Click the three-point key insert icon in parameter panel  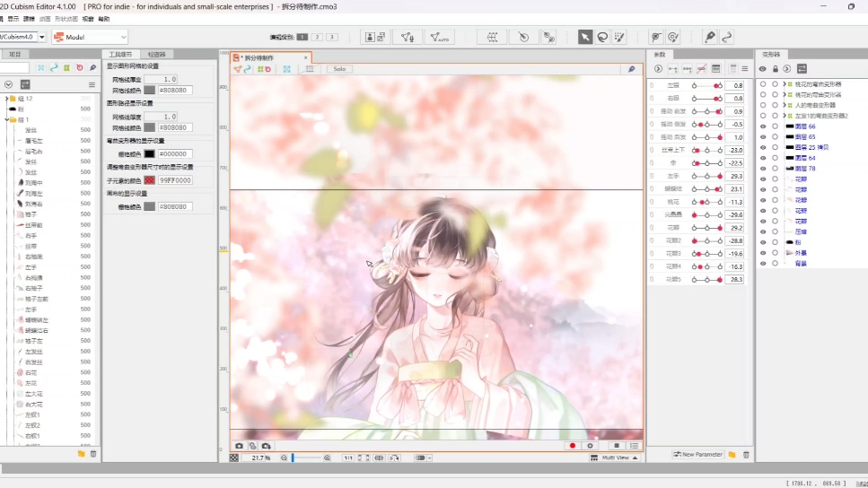click(x=687, y=69)
